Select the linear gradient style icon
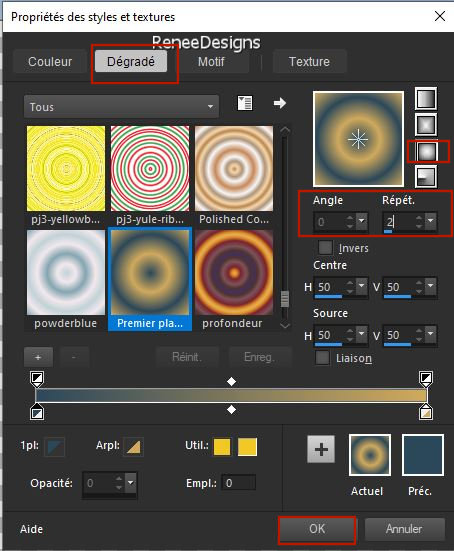The image size is (454, 551). pos(426,99)
